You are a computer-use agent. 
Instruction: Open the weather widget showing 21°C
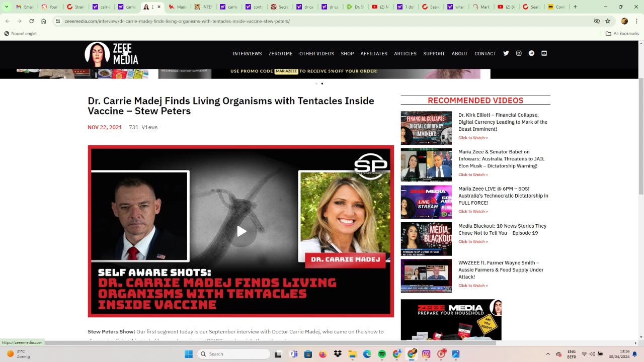tap(18, 354)
